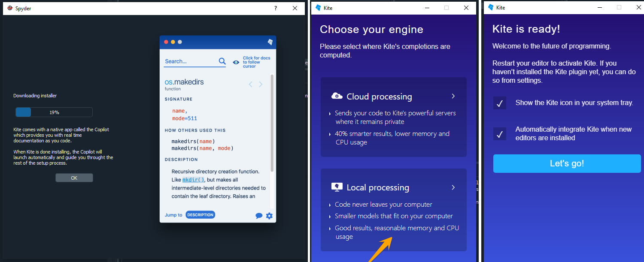
Task: Click the Local processing monitor icon
Action: pos(337,187)
